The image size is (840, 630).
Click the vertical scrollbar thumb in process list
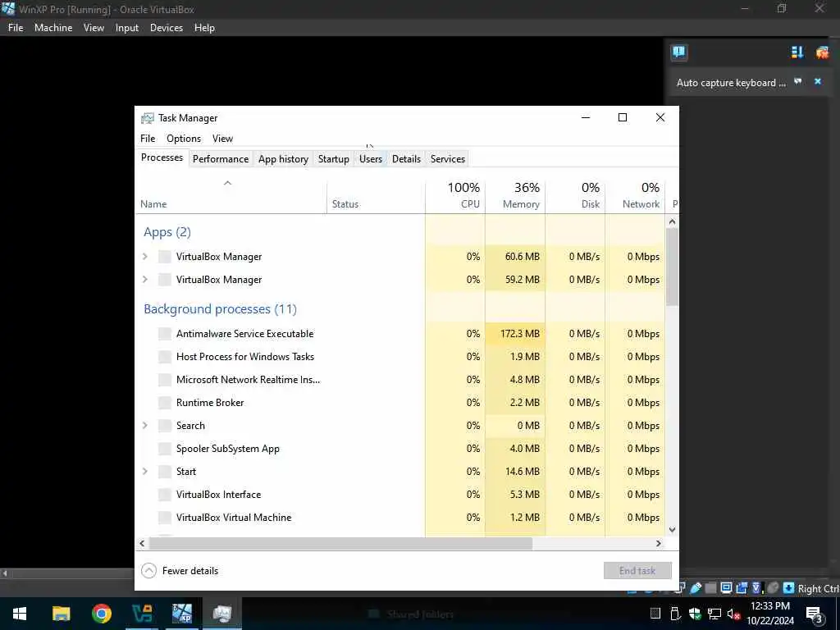(x=672, y=267)
